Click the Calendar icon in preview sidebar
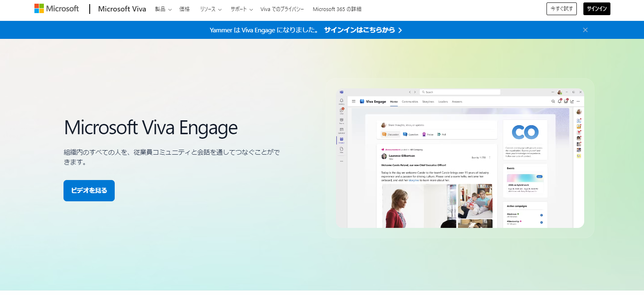The height and width of the screenshot is (295, 644). tap(342, 130)
